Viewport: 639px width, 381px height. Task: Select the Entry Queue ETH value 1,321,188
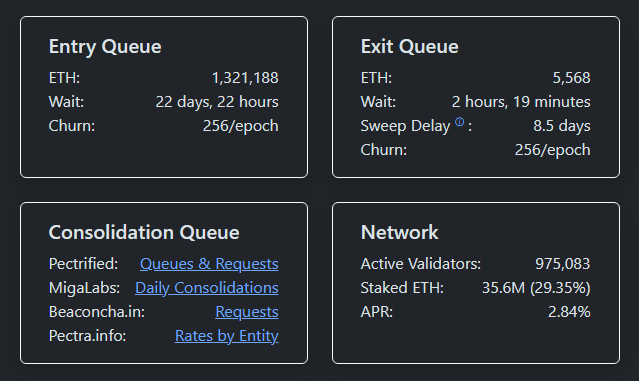coord(245,78)
